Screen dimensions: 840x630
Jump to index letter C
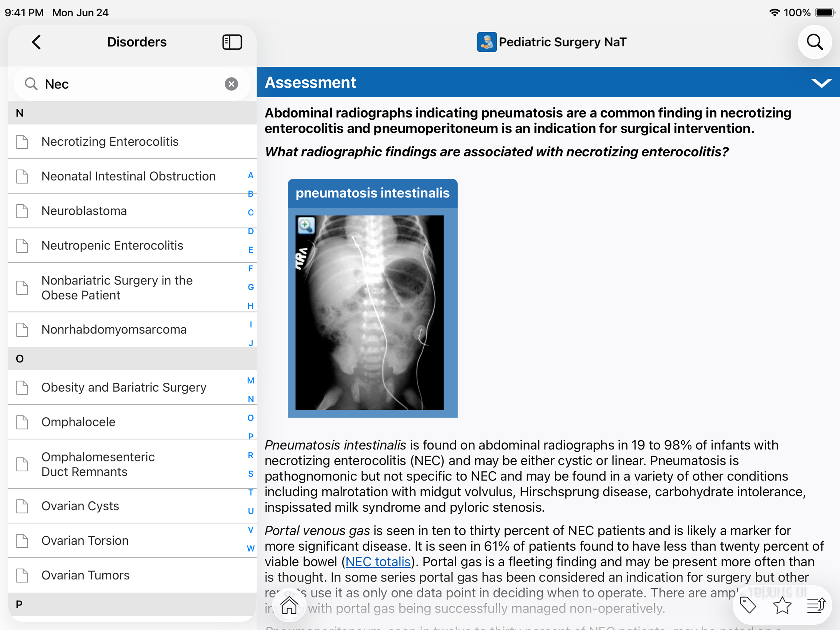coord(251,212)
